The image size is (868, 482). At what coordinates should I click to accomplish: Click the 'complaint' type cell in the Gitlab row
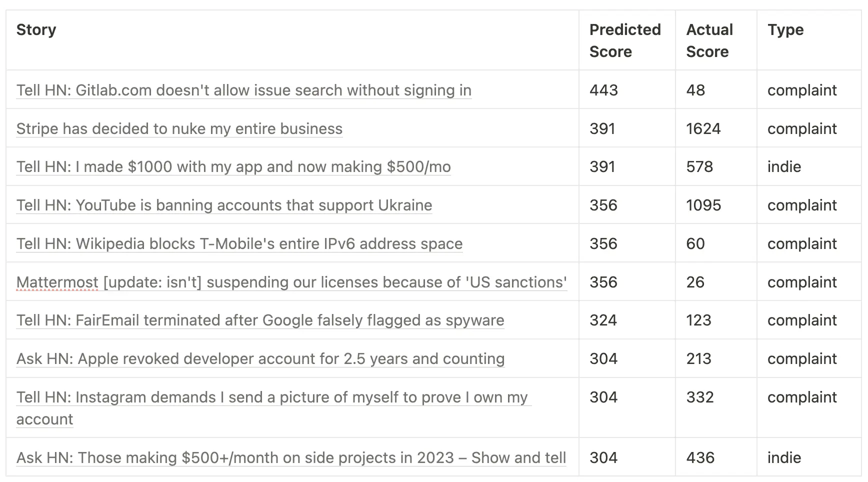pyautogui.click(x=801, y=90)
